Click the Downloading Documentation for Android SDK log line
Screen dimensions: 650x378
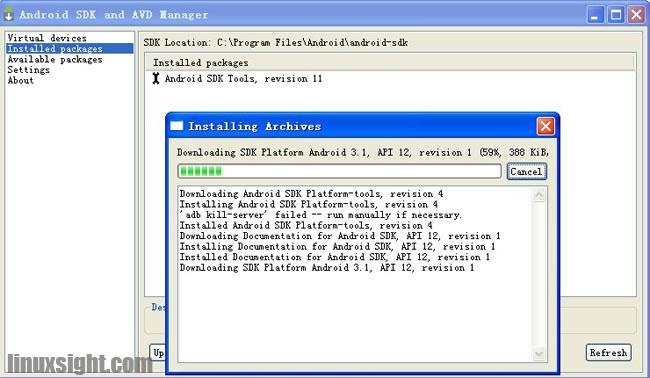pos(340,236)
